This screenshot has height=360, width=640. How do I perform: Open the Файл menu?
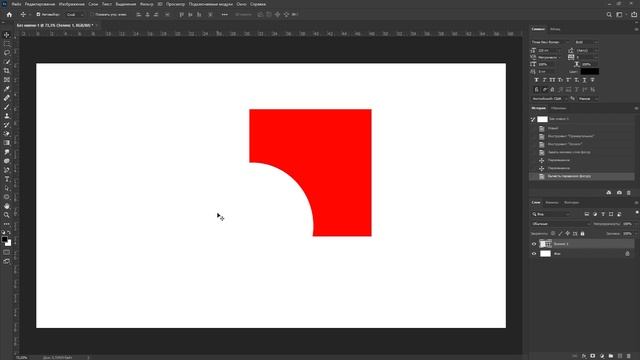(16, 4)
